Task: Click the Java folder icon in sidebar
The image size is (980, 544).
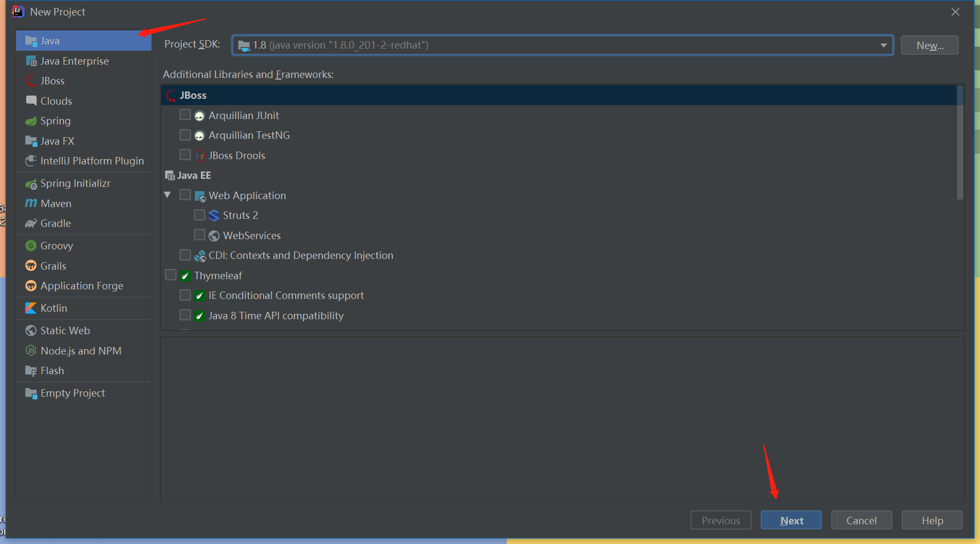Action: (x=31, y=41)
